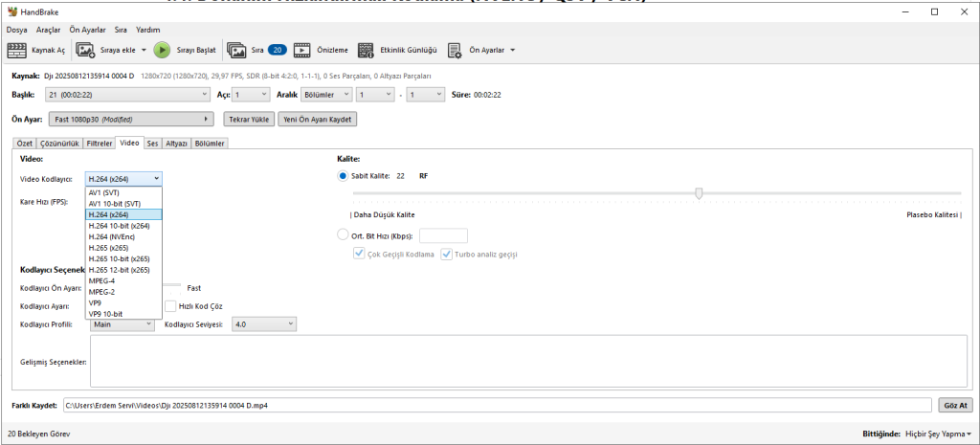The height and width of the screenshot is (445, 980).
Task: Choose MPEG-2 encoder option
Action: (x=123, y=291)
